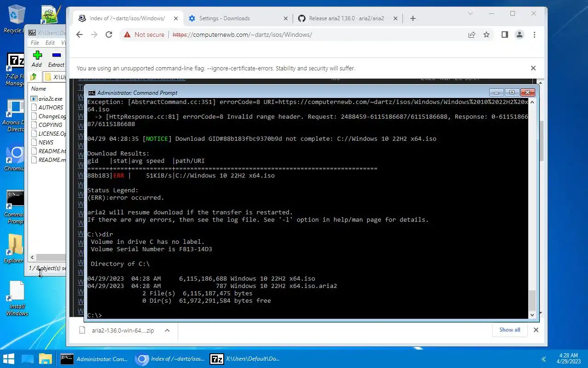Click the address bar URL field
The image size is (588, 368).
tap(317, 34)
